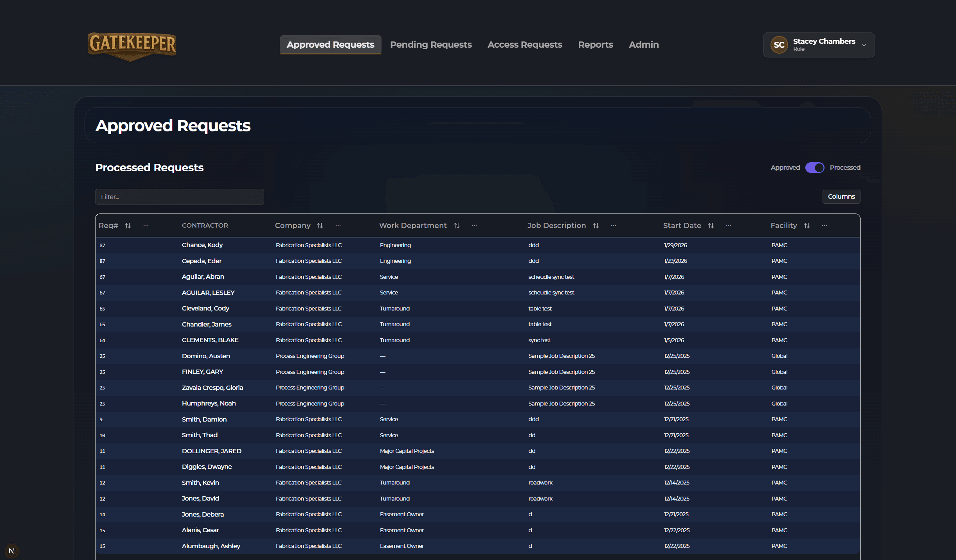Open the Reports tab
The height and width of the screenshot is (560, 956).
(596, 45)
